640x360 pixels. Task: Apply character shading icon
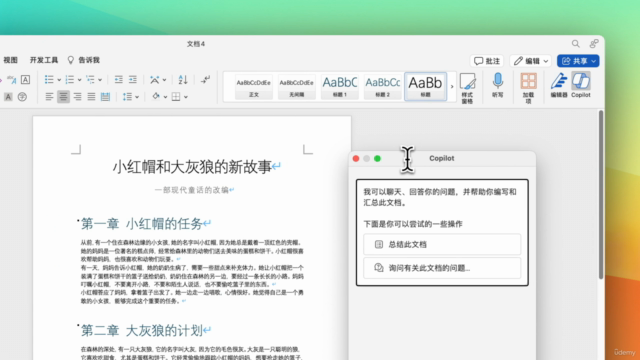tap(8, 97)
